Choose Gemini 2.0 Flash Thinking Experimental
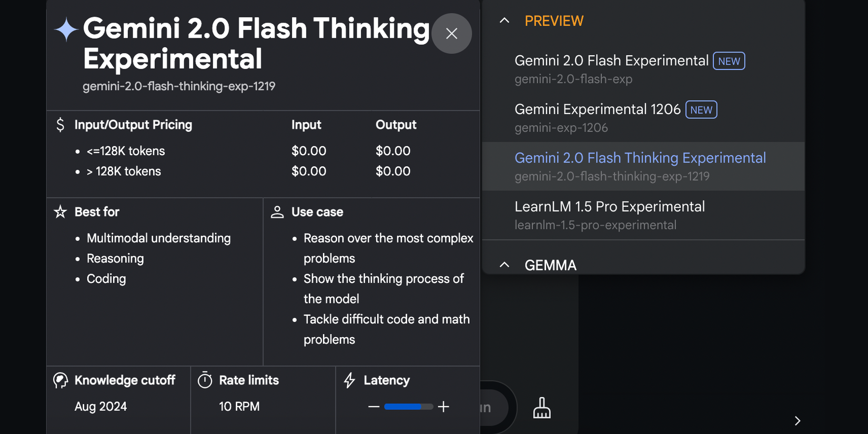The width and height of the screenshot is (868, 434). pos(640,158)
